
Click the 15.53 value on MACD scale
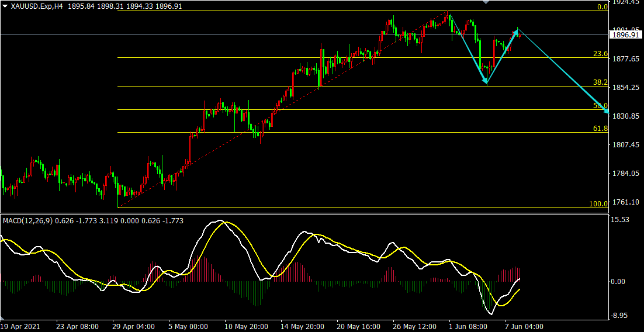click(x=619, y=220)
